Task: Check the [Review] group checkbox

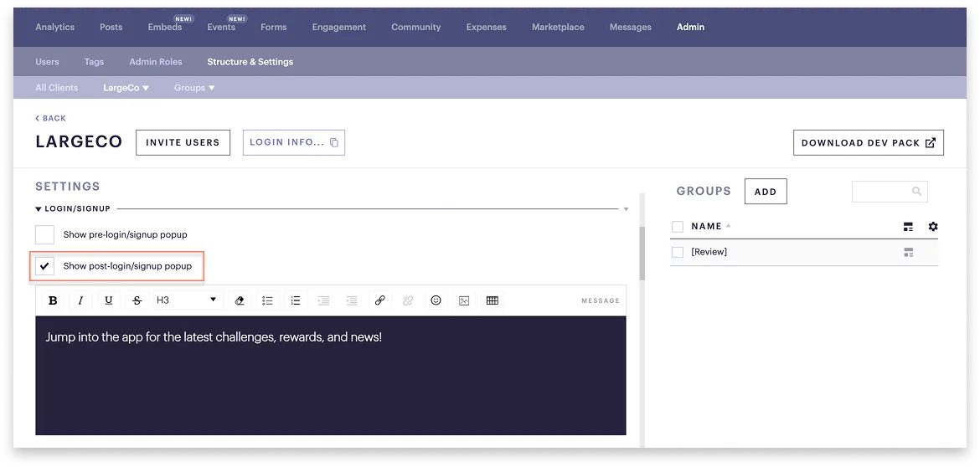Action: pyautogui.click(x=678, y=252)
